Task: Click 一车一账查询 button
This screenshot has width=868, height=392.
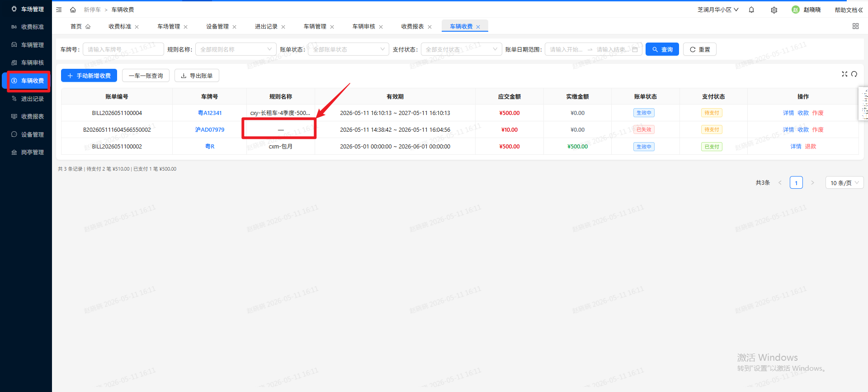Action: 146,76
